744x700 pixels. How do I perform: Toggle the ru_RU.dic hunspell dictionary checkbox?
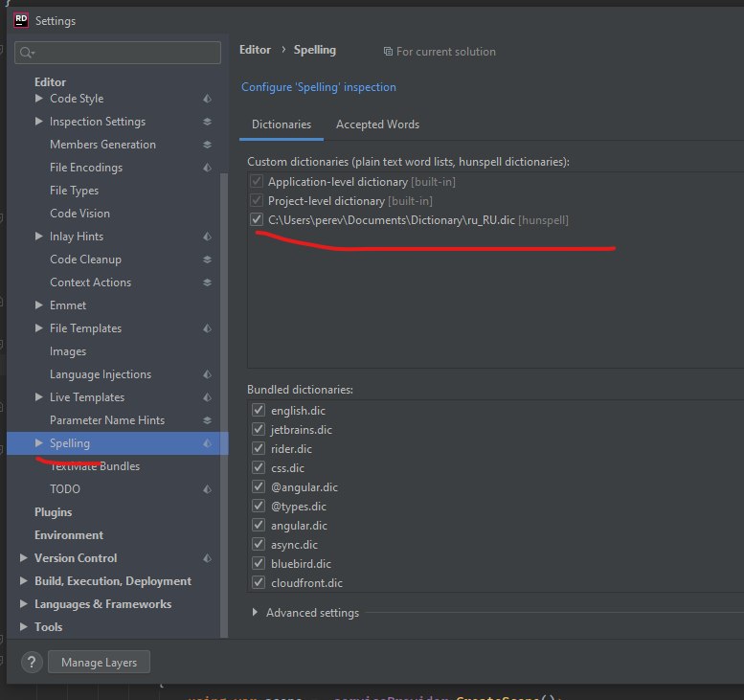[257, 219]
